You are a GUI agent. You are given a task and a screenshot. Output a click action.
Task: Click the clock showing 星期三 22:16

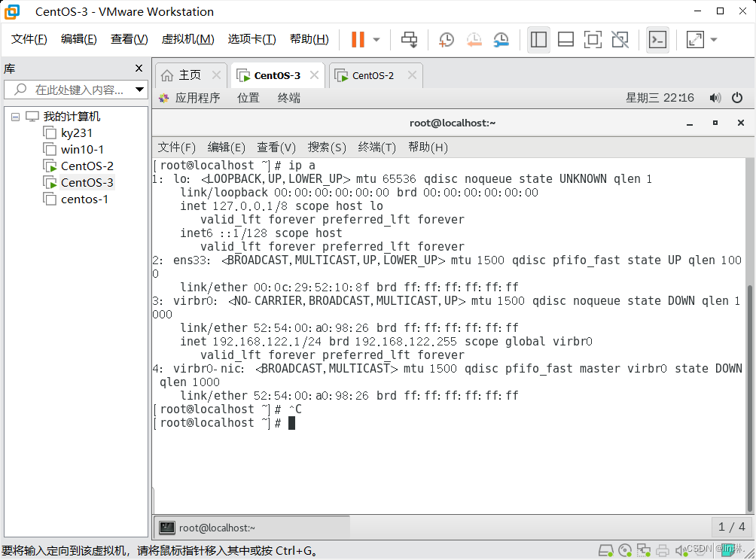pyautogui.click(x=660, y=99)
